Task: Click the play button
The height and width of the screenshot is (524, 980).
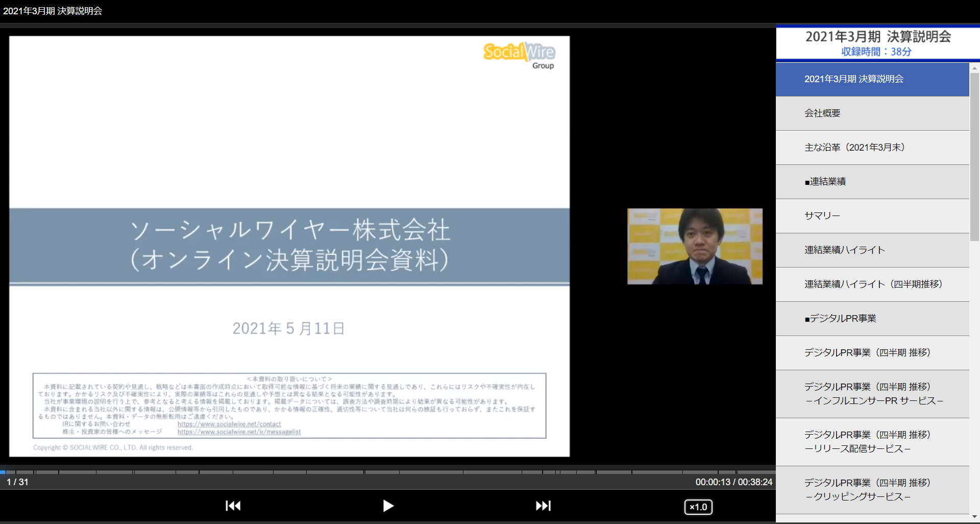Action: pos(388,506)
